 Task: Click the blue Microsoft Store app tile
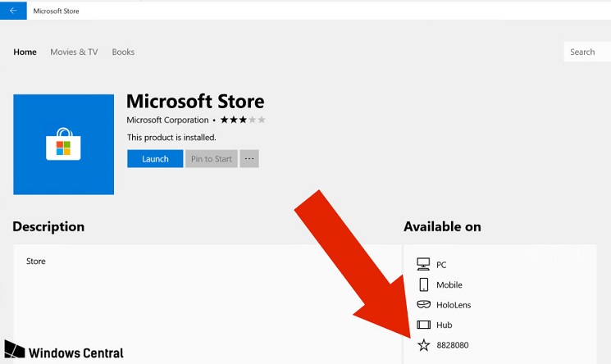pos(63,144)
